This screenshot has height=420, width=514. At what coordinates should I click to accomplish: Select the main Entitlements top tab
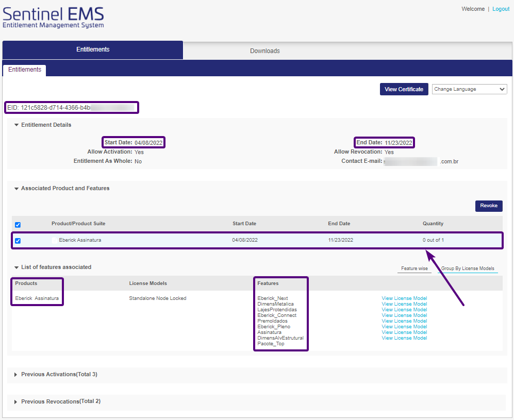point(93,49)
